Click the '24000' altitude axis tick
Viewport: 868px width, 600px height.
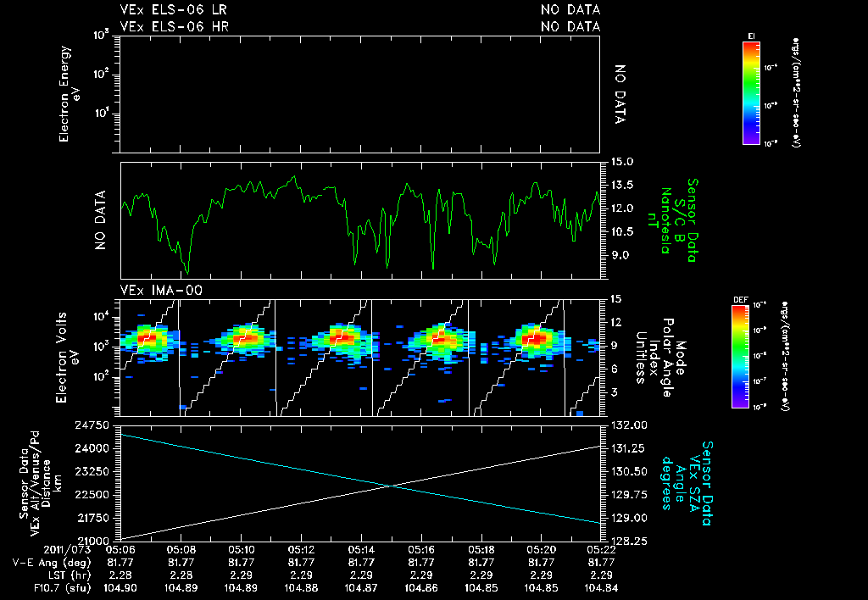[x=92, y=448]
